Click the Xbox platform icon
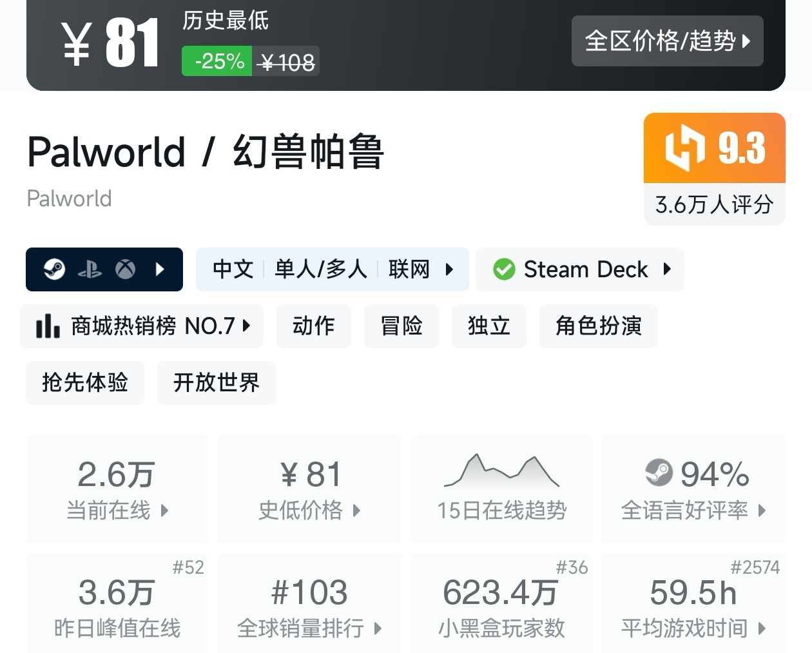 pos(125,269)
